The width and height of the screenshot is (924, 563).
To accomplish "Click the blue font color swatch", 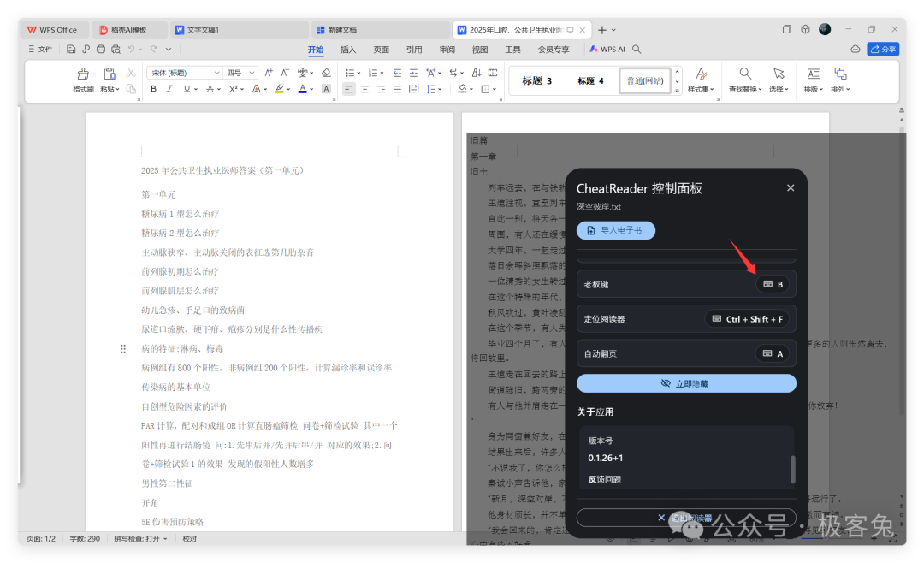I will tap(302, 89).
